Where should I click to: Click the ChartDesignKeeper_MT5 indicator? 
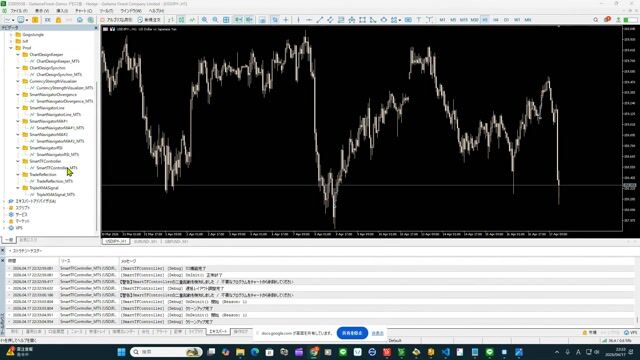(x=58, y=61)
